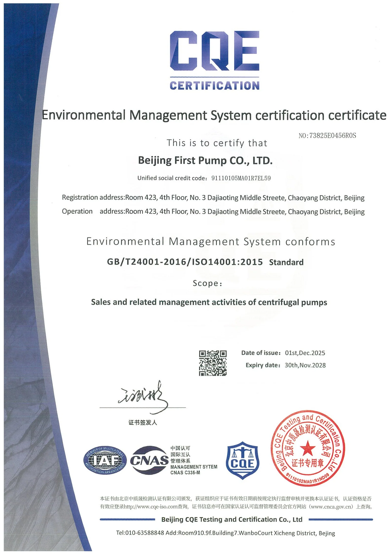Click the issue date 01st,Dec.2025

tap(305, 353)
